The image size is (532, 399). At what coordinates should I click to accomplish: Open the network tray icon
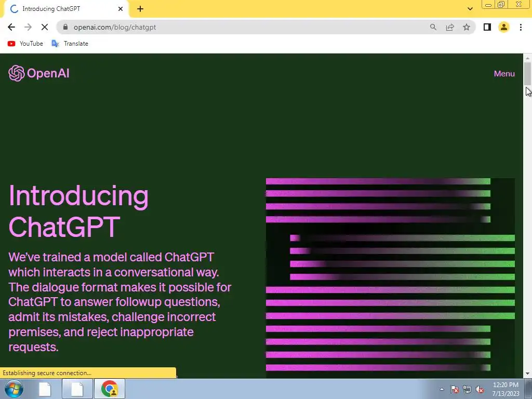tap(467, 389)
